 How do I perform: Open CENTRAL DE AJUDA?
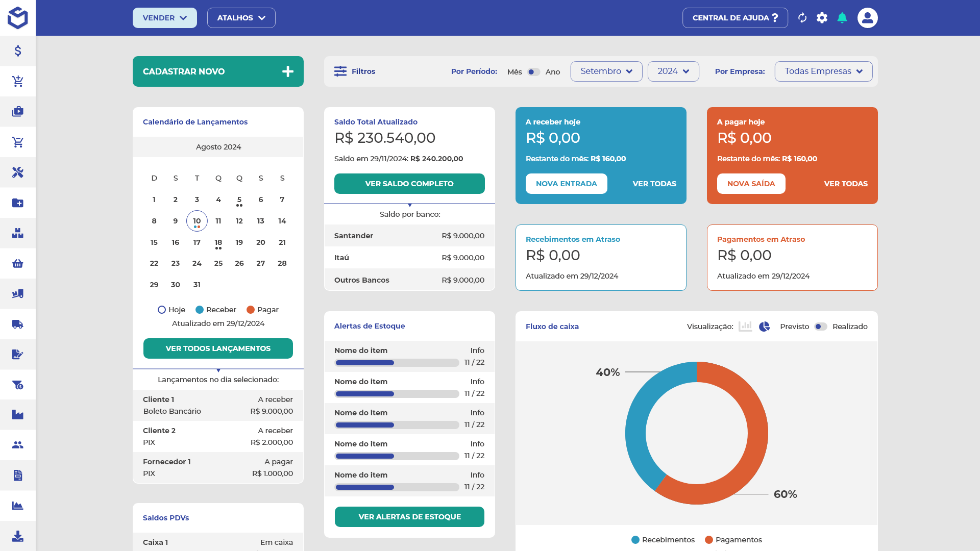[x=735, y=18]
